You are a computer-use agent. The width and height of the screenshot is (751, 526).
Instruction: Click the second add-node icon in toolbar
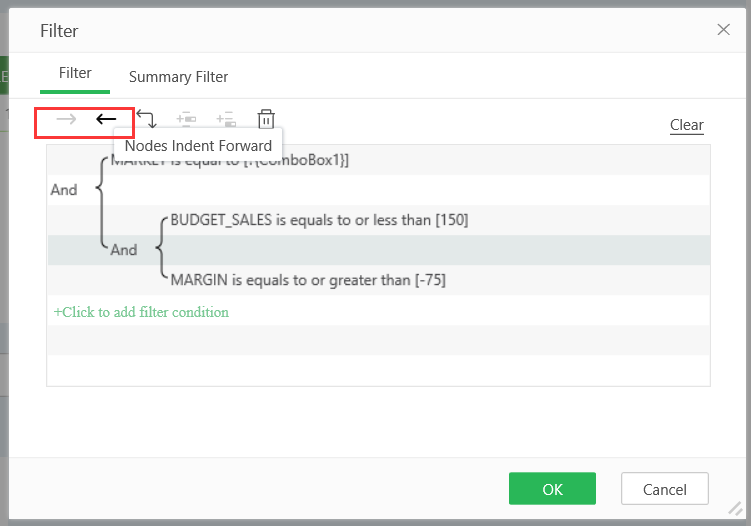226,120
